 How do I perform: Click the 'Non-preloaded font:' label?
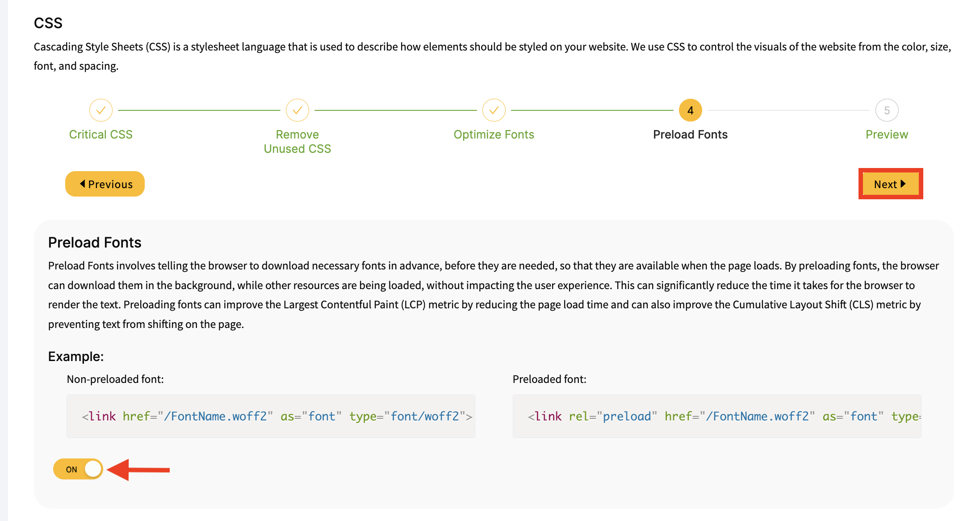(x=115, y=379)
